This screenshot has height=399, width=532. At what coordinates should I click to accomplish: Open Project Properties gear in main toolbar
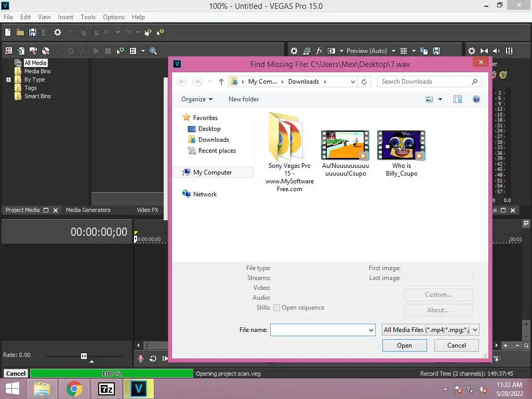[x=58, y=32]
